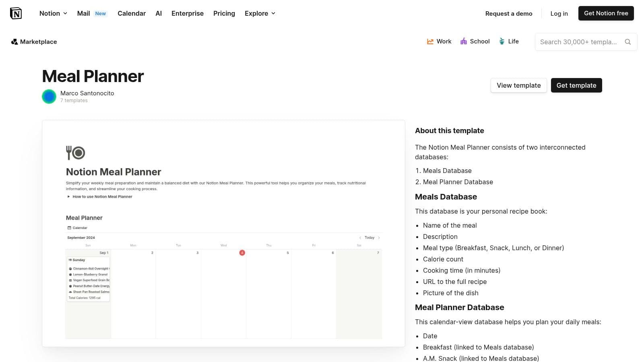
Task: Select the Marketplace icon in the subheader
Action: [14, 41]
